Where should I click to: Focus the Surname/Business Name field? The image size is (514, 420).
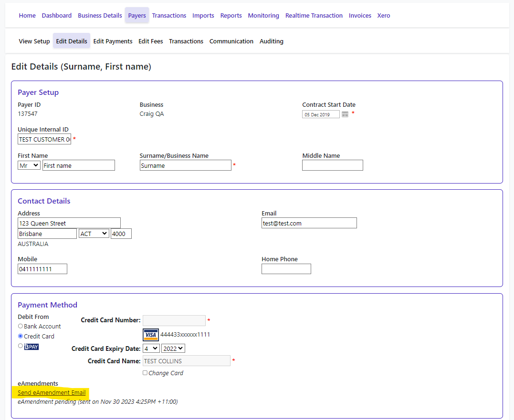pyautogui.click(x=185, y=165)
